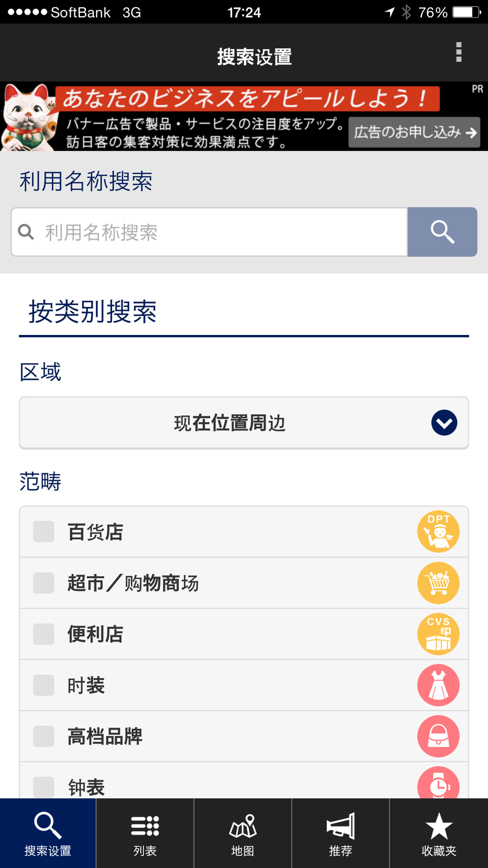Image resolution: width=488 pixels, height=868 pixels.
Task: Tap the pink handbag luxury brand icon
Action: tap(438, 736)
